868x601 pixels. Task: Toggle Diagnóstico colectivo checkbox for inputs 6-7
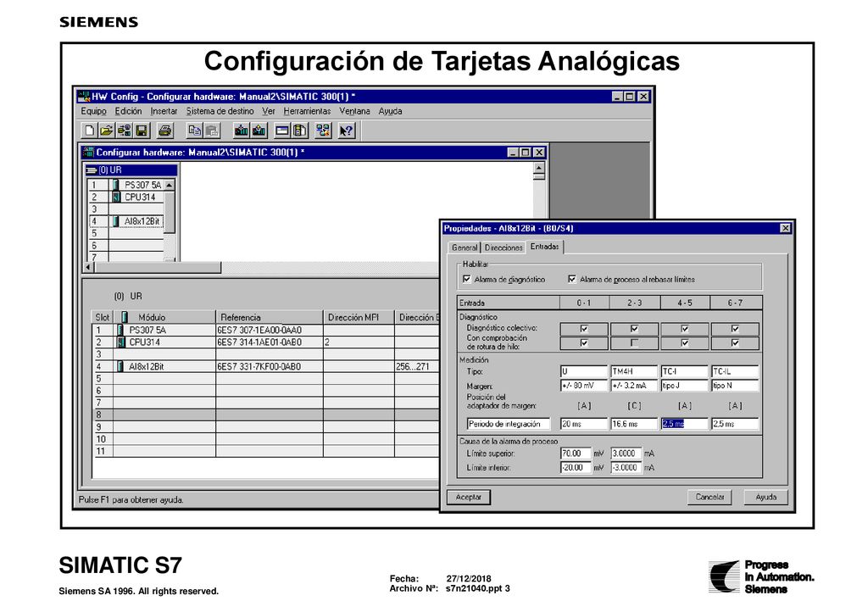pos(735,329)
